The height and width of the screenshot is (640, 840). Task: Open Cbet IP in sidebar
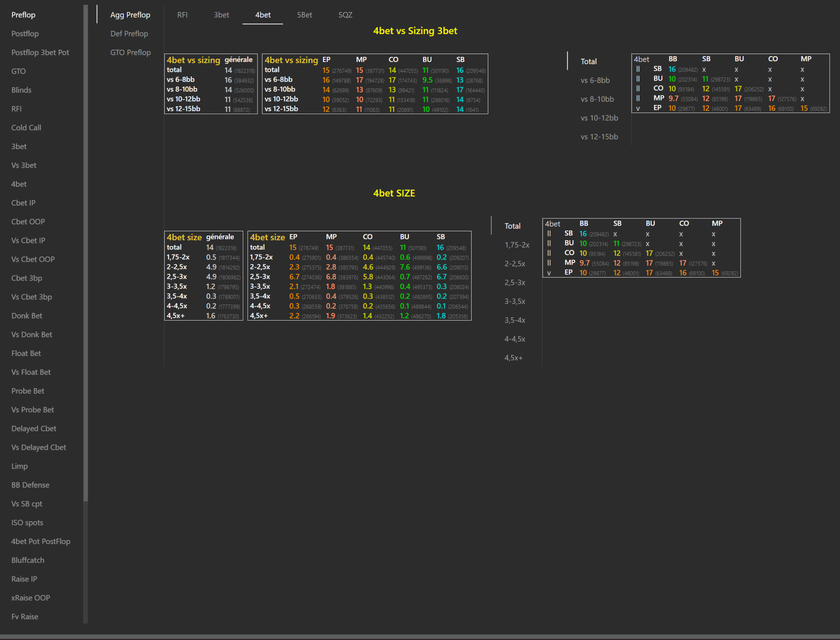pyautogui.click(x=24, y=203)
